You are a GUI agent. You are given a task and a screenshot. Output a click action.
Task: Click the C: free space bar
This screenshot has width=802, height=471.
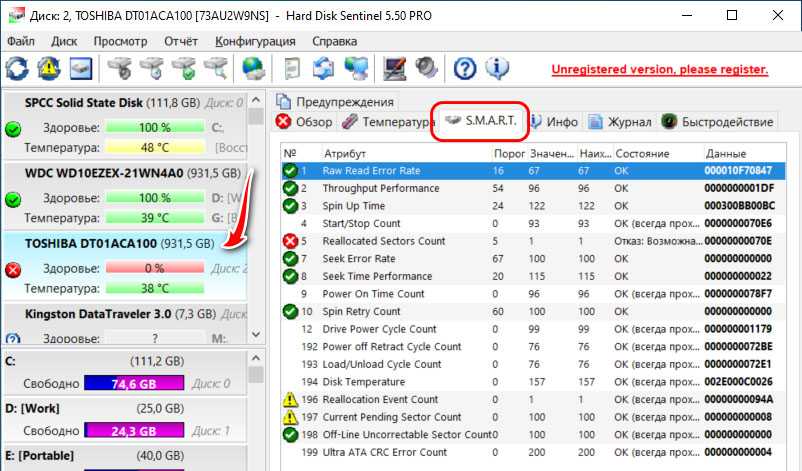[134, 383]
